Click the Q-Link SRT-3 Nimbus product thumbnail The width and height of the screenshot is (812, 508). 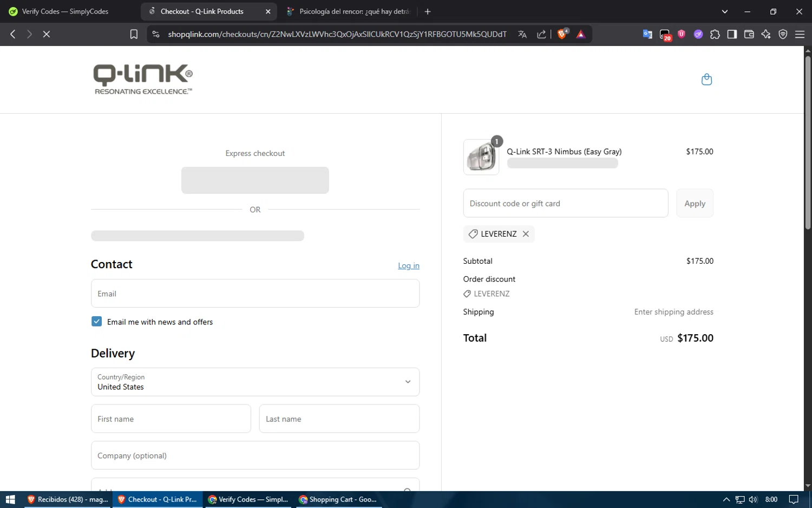481,157
